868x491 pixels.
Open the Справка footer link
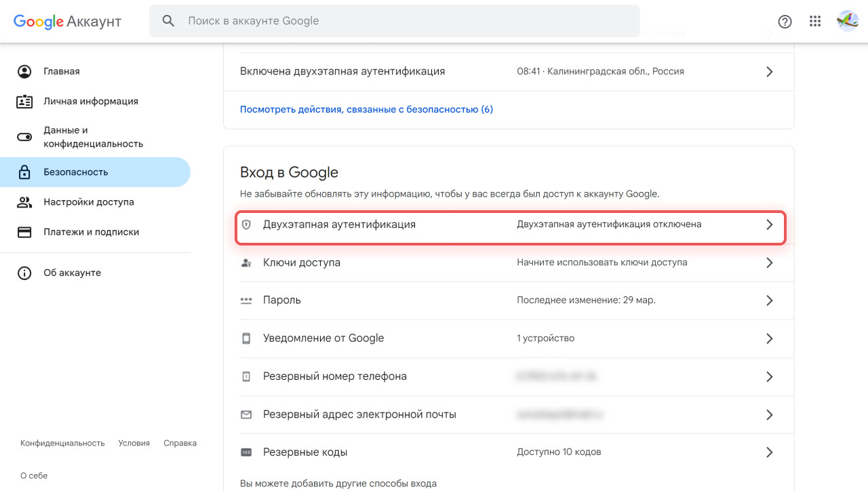180,443
